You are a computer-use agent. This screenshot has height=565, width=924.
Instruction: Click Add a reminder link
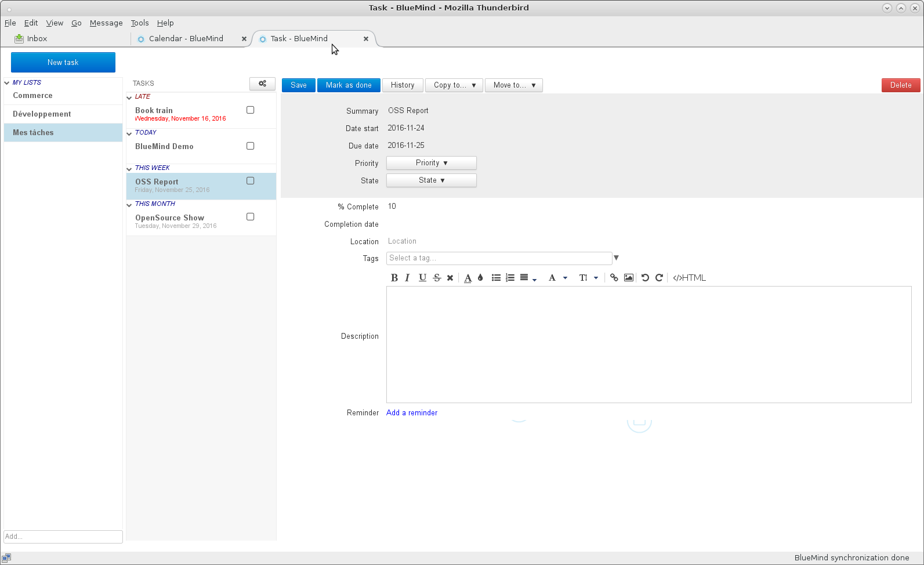click(x=412, y=413)
